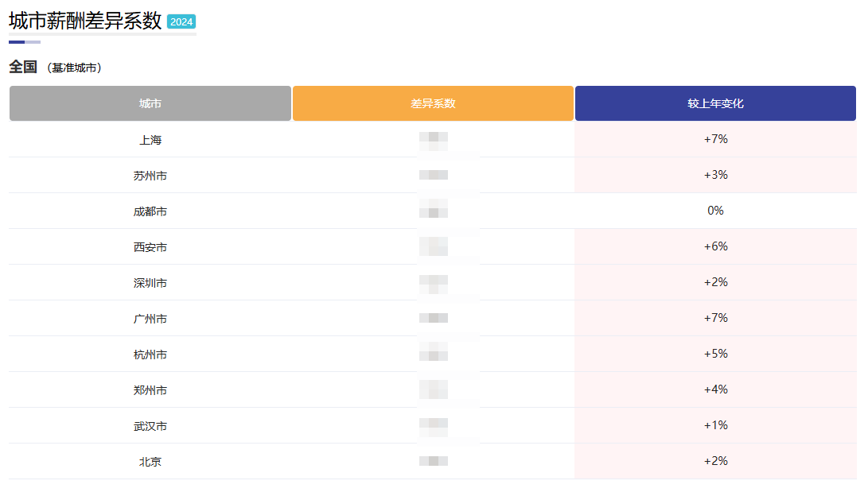Click the 较上年变化 column header
This screenshot has height=492, width=868.
715,103
